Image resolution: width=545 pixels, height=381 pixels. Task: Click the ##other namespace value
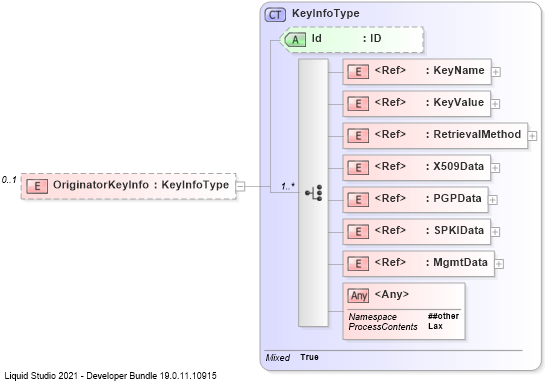(x=444, y=316)
